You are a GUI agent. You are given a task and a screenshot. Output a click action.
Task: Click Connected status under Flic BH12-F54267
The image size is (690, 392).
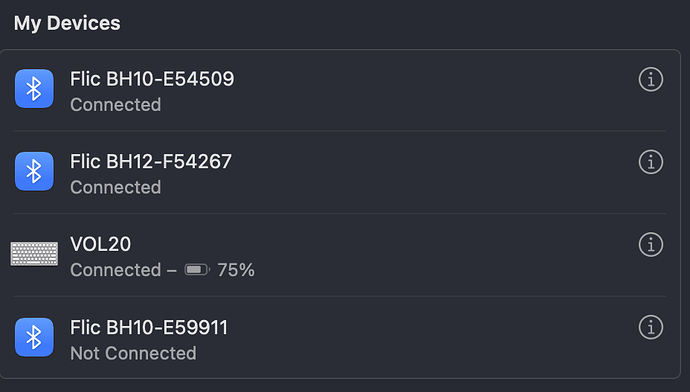click(x=115, y=187)
